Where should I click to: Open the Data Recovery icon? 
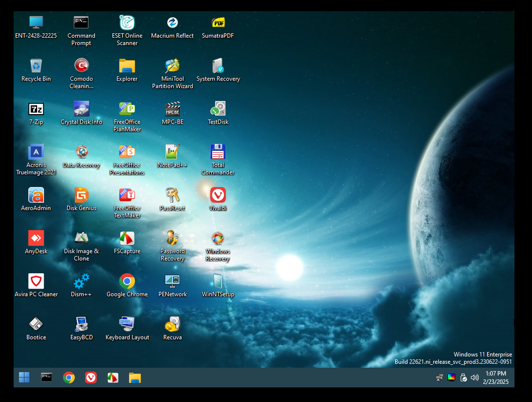point(81,152)
